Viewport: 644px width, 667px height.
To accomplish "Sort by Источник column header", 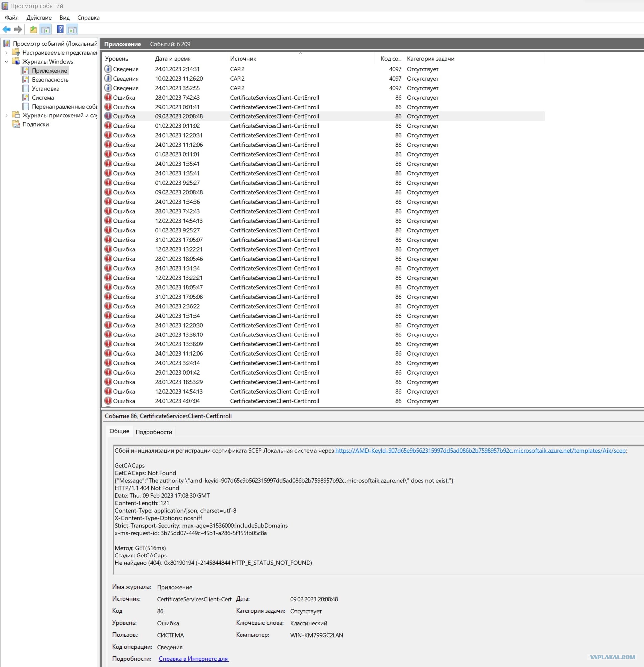I will (x=300, y=59).
